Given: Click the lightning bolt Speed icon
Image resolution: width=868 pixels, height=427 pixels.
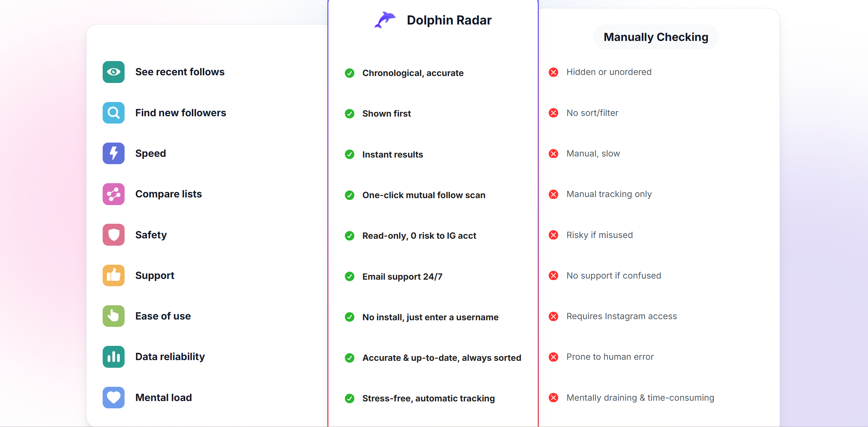Looking at the screenshot, I should 113,153.
